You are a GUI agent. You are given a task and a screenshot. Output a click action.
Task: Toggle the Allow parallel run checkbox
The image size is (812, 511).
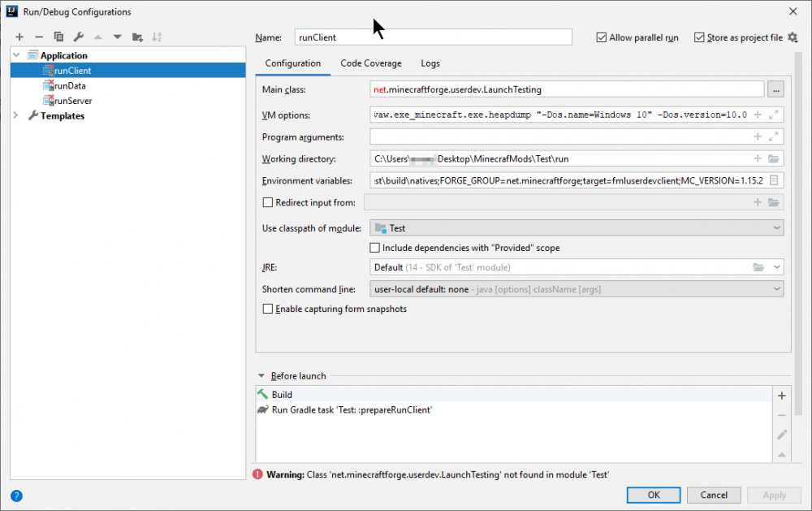(602, 37)
